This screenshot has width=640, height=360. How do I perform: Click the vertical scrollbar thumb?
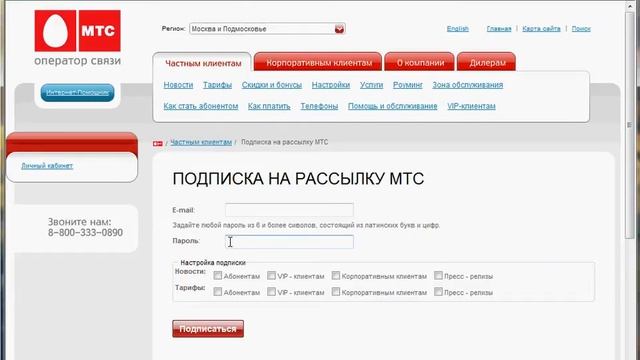(x=629, y=124)
